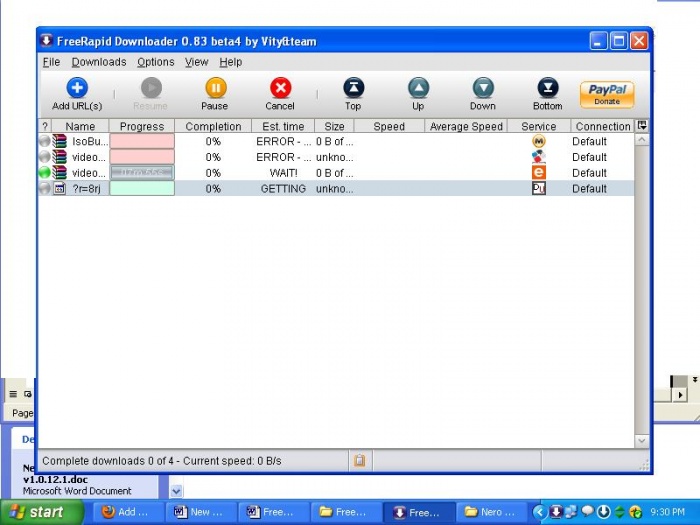Click the column chooser icon beside Connection header

642,126
